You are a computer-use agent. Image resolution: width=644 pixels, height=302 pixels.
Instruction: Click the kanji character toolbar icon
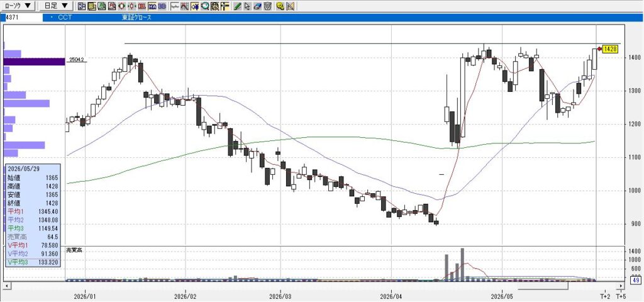215,6
